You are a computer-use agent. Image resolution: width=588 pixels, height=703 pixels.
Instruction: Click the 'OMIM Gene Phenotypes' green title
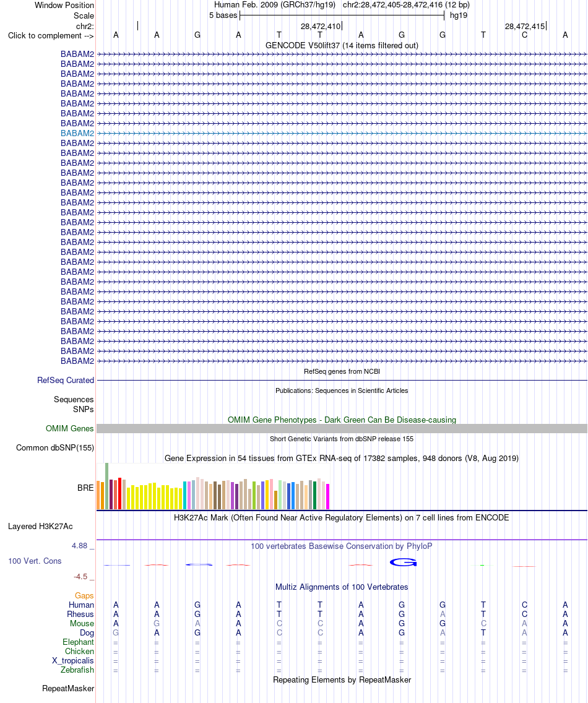click(342, 420)
